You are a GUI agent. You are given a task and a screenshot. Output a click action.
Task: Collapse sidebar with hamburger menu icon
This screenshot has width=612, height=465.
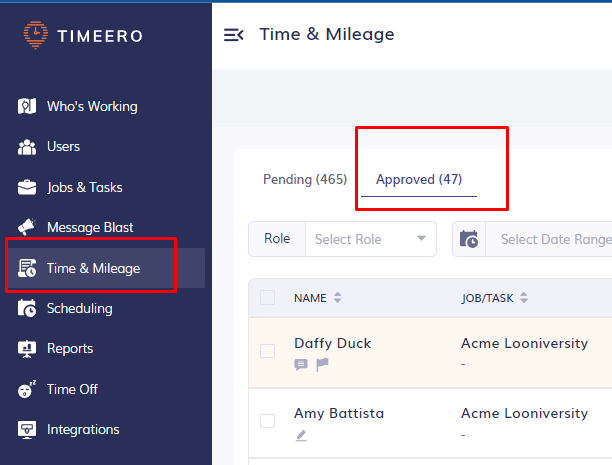coord(233,35)
